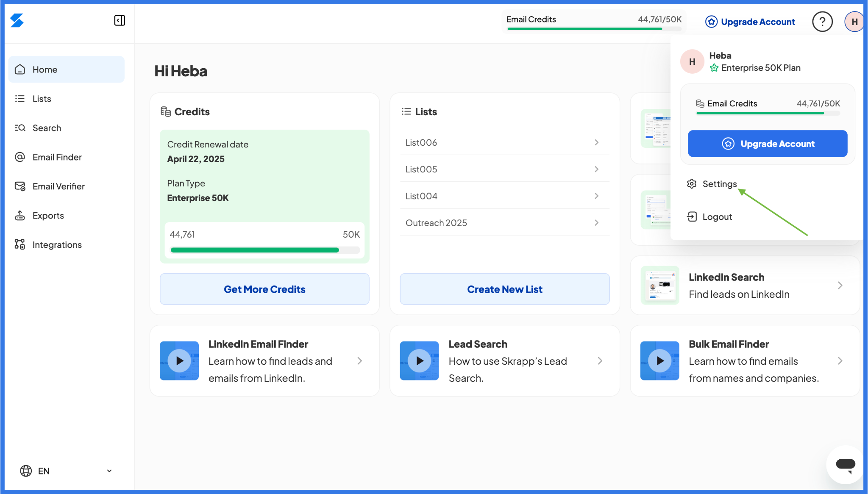This screenshot has height=494, width=868.
Task: Click the Credits coins icon in card
Action: [166, 111]
